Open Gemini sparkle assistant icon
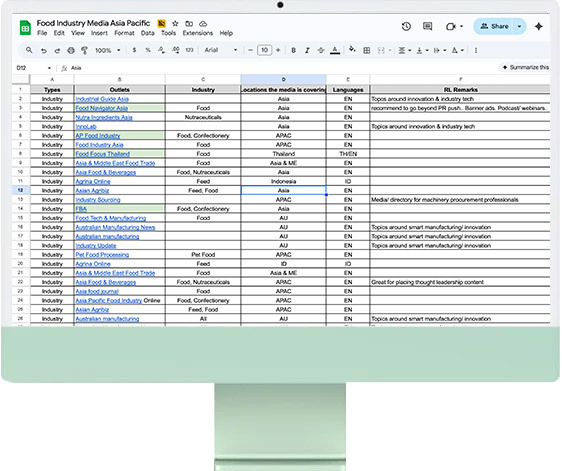Image resolution: width=562 pixels, height=471 pixels. point(538,26)
